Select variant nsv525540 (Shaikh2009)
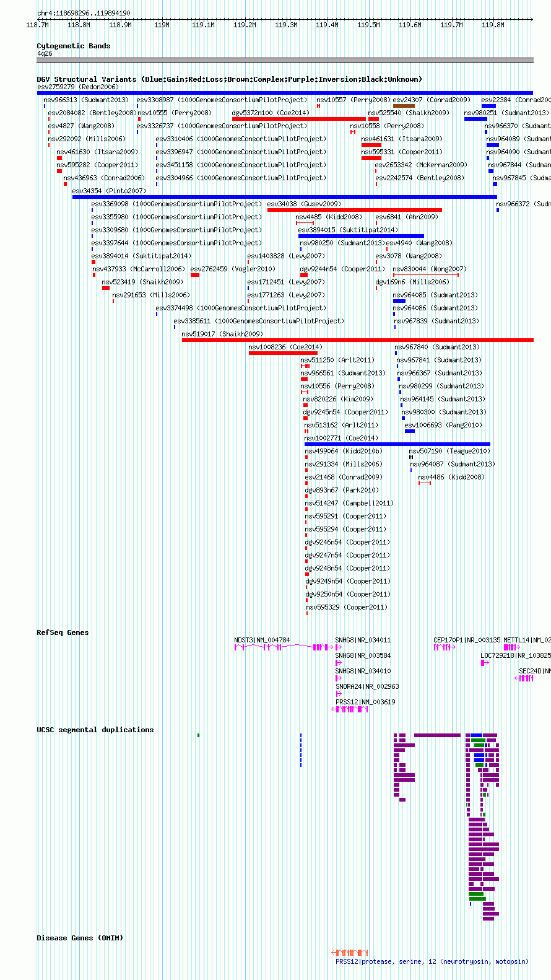The height and width of the screenshot is (980, 551). (x=408, y=113)
